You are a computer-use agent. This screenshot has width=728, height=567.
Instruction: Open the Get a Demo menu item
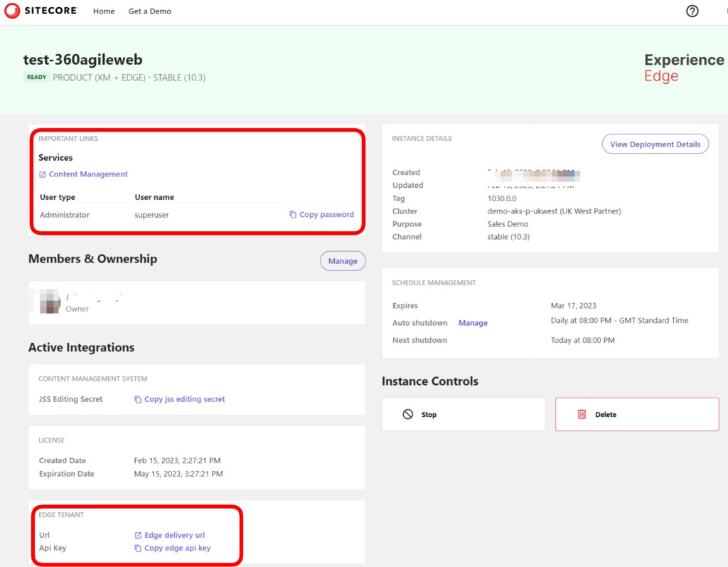[149, 11]
